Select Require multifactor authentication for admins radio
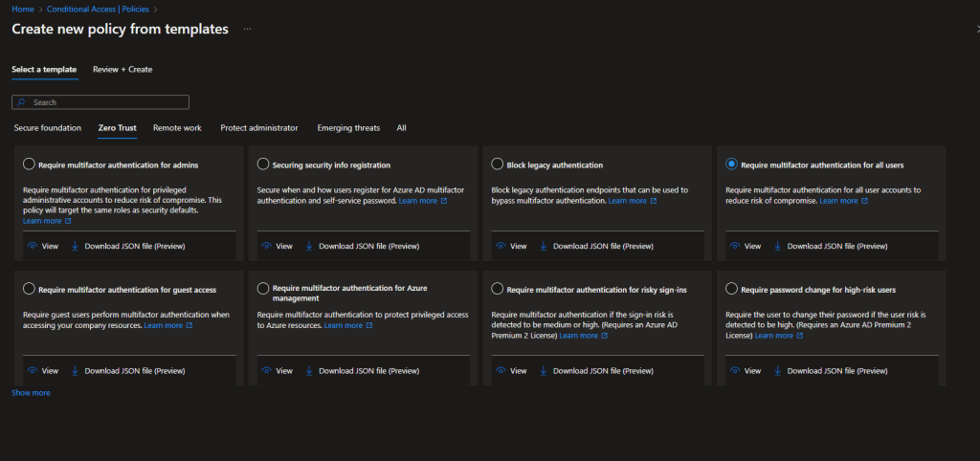The image size is (980, 461). pos(29,165)
